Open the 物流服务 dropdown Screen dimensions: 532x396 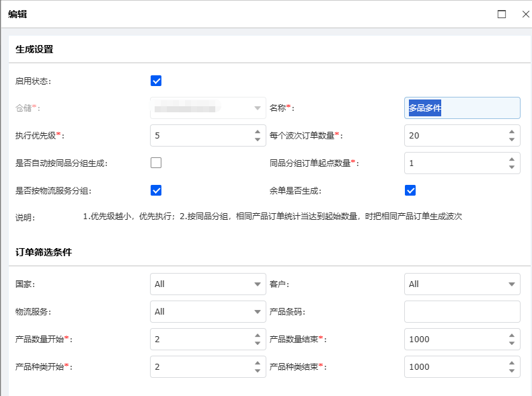(x=208, y=311)
